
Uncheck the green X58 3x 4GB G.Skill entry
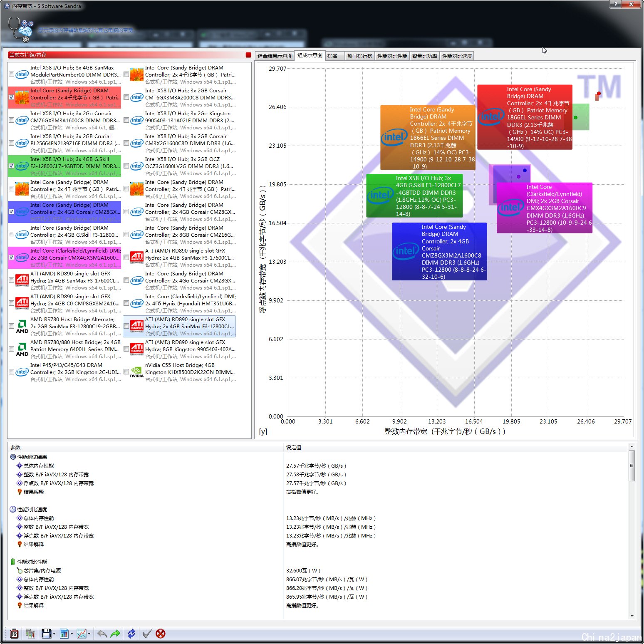point(12,166)
